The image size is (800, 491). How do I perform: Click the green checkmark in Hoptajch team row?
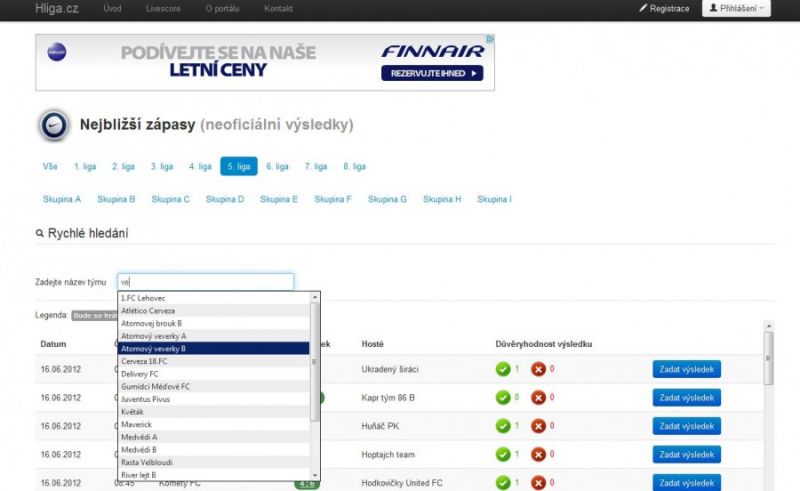pos(502,454)
